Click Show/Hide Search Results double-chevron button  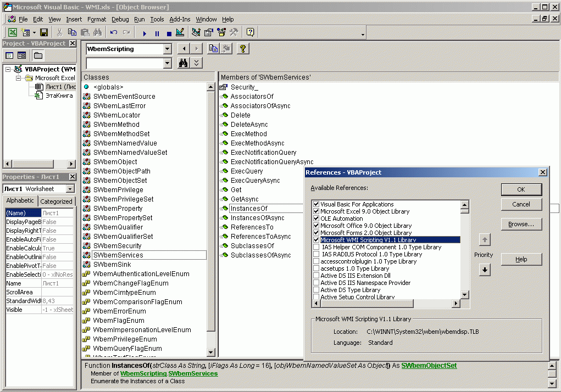click(x=196, y=63)
